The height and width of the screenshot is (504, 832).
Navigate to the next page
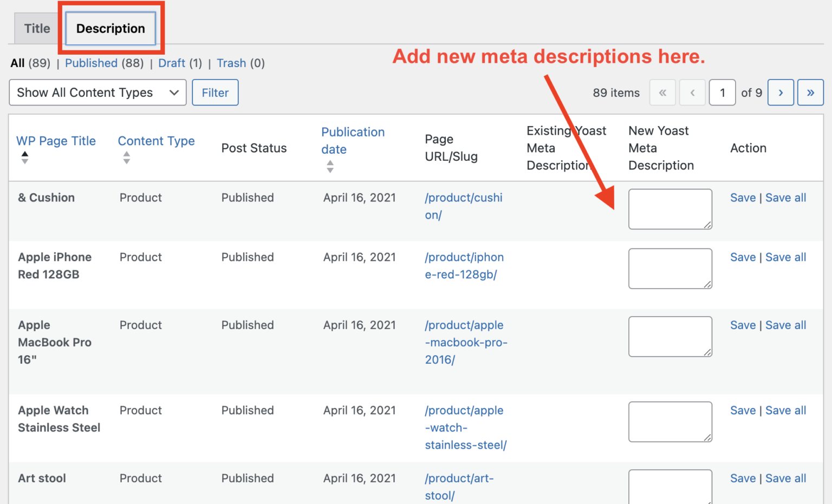[x=781, y=92]
